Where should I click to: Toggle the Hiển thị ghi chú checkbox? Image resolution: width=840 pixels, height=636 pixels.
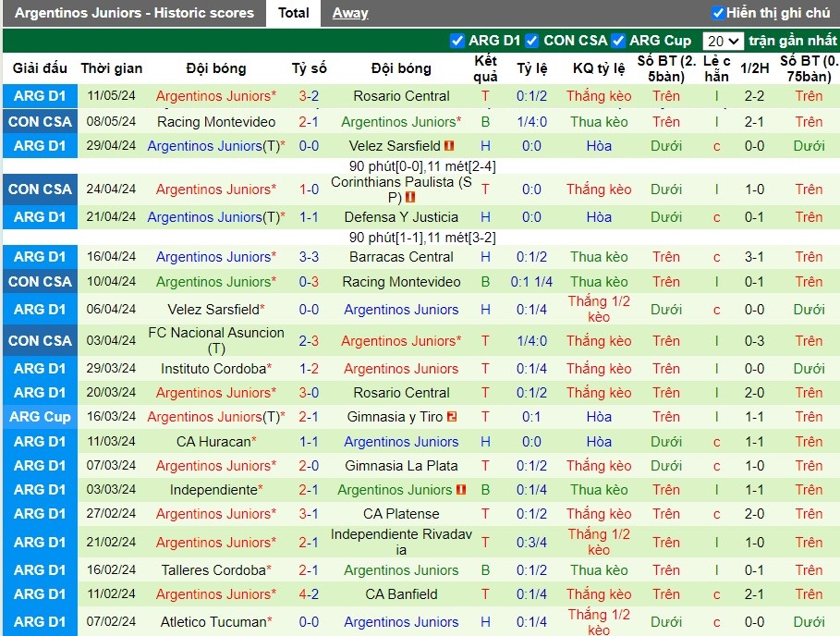click(718, 13)
